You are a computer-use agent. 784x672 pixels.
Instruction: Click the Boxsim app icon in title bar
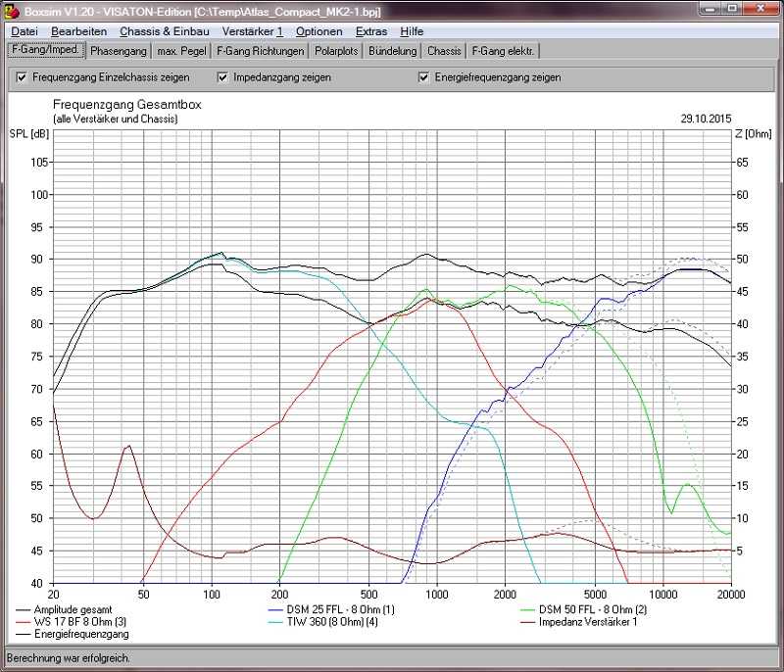(x=11, y=10)
